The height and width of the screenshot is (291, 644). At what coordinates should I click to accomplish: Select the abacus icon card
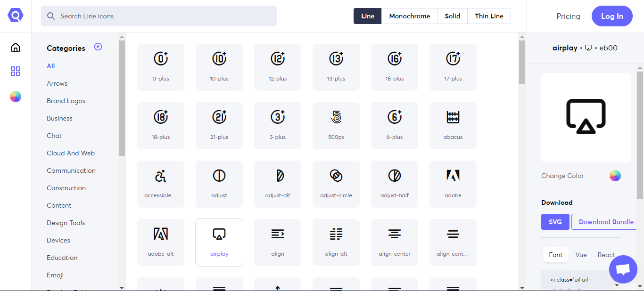tap(453, 126)
